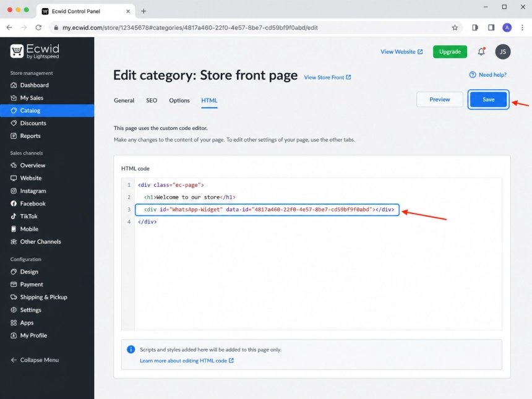Go to Discounts section

pos(33,123)
